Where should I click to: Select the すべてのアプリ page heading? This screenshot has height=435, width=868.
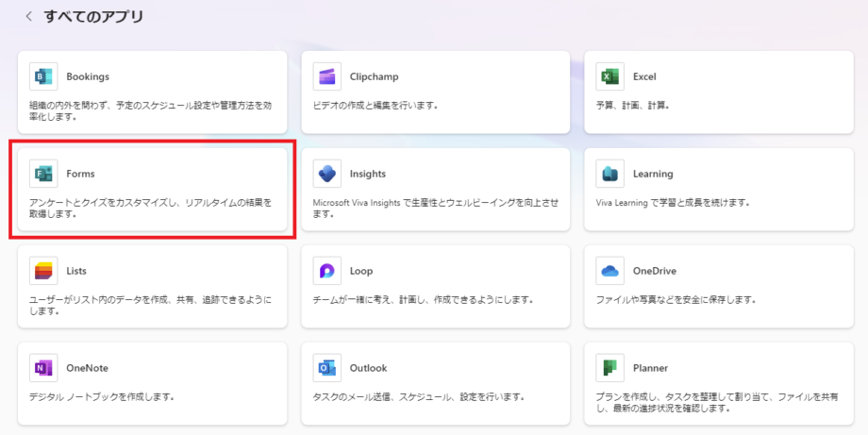(x=93, y=17)
